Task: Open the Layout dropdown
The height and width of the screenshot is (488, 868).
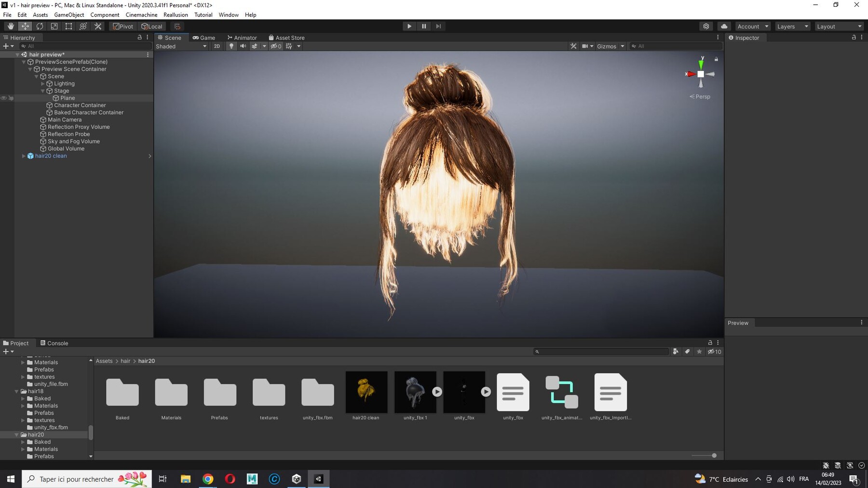Action: 839,26
